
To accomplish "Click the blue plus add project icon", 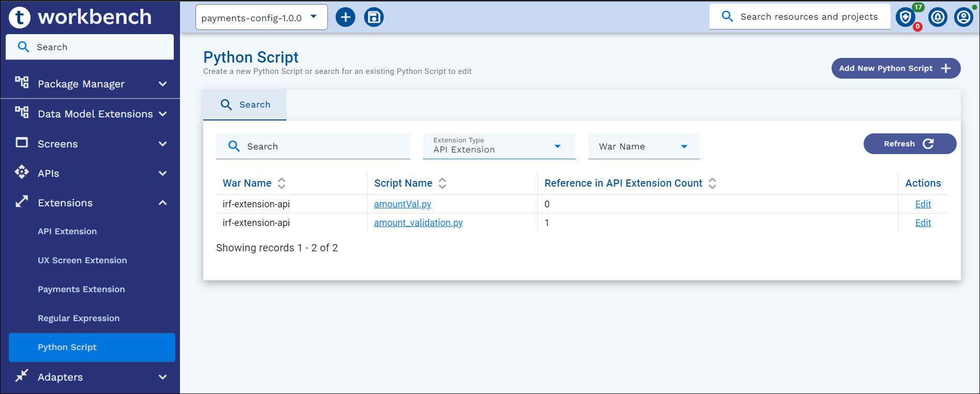I will tap(345, 17).
